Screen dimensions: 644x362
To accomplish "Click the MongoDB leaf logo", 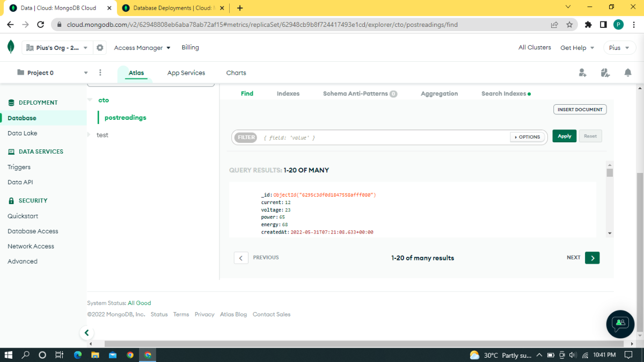I will (11, 47).
